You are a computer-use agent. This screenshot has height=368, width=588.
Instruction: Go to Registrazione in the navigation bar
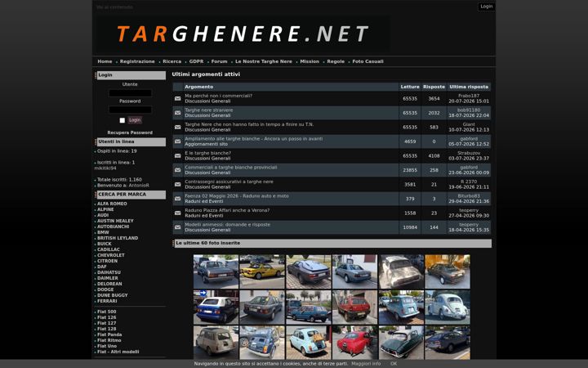click(137, 61)
